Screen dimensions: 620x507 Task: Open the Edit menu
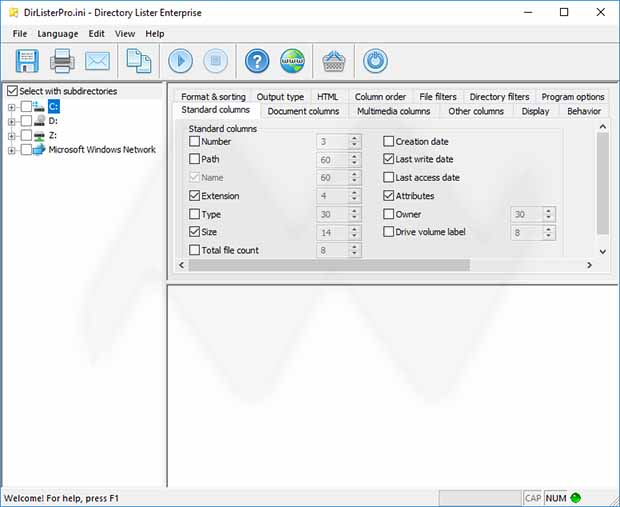point(96,34)
